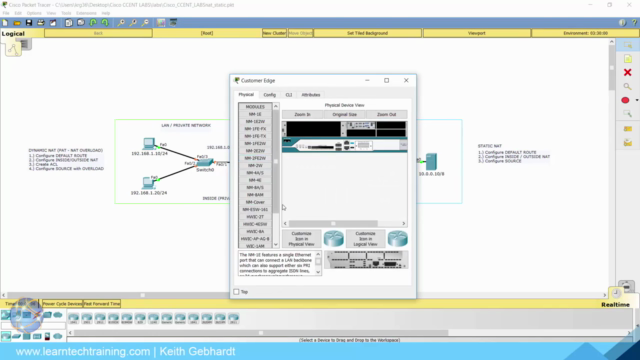Image resolution: width=640 pixels, height=360 pixels.
Task: Click the horizontal scrollbar in Physical Device View
Action: coord(344,223)
